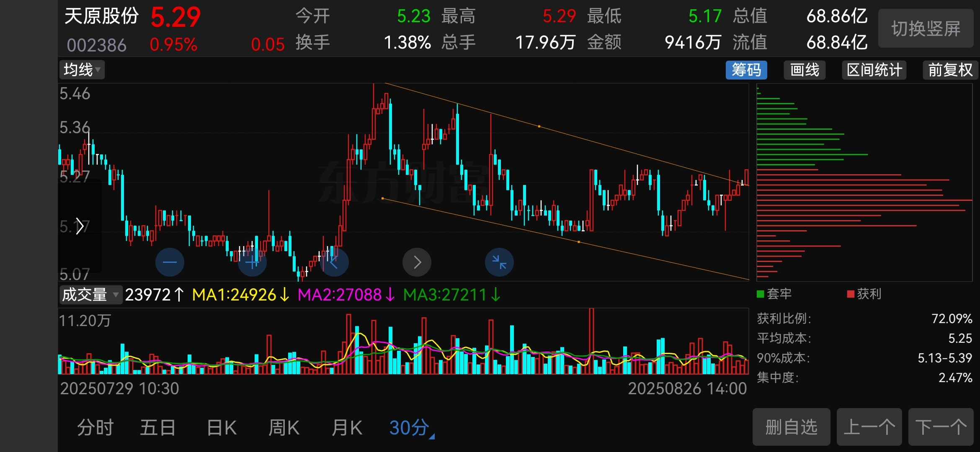This screenshot has width=980, height=452.
Task: Toggle the 筹码 chip distribution panel
Action: (746, 70)
